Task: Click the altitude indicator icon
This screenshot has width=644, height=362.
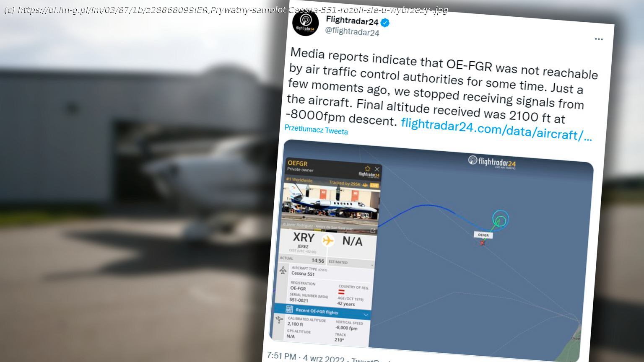Action: pyautogui.click(x=279, y=320)
